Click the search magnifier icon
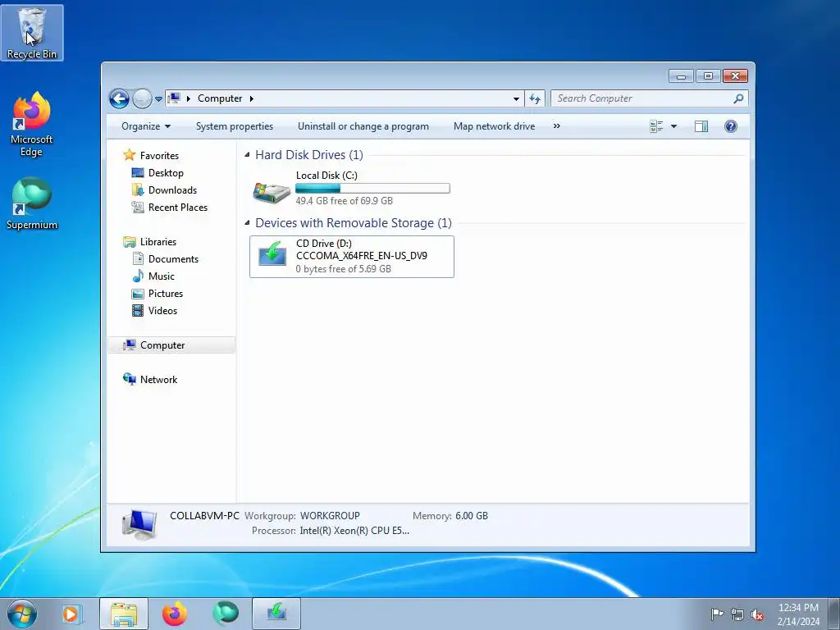This screenshot has height=630, width=840. tap(739, 98)
